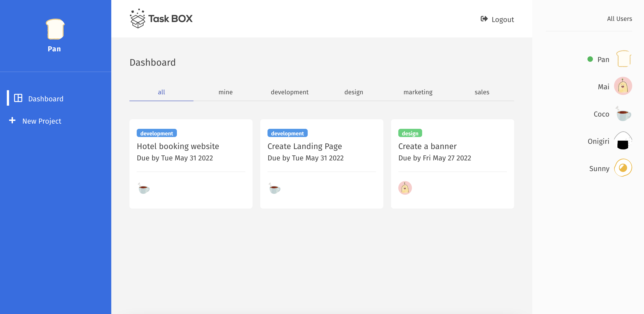
Task: Click the green online status dot next to Pan
Action: click(x=590, y=59)
